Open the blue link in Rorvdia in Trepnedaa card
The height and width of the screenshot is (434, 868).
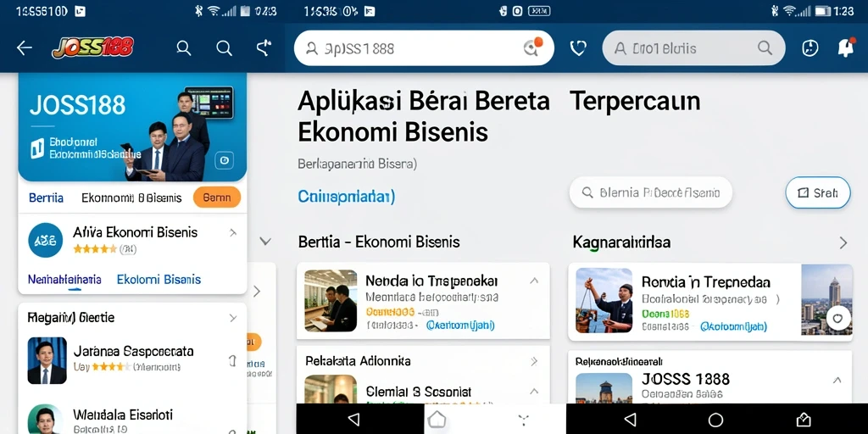click(733, 327)
